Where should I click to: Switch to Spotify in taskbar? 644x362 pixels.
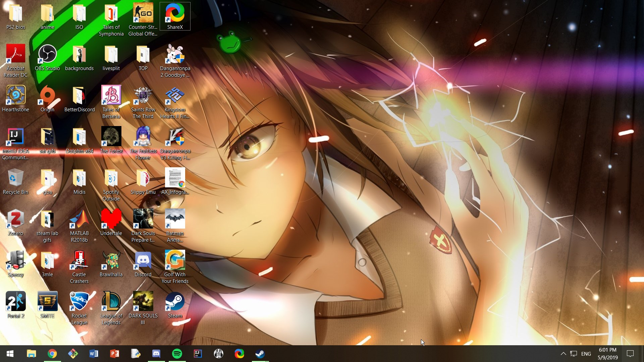point(177,354)
